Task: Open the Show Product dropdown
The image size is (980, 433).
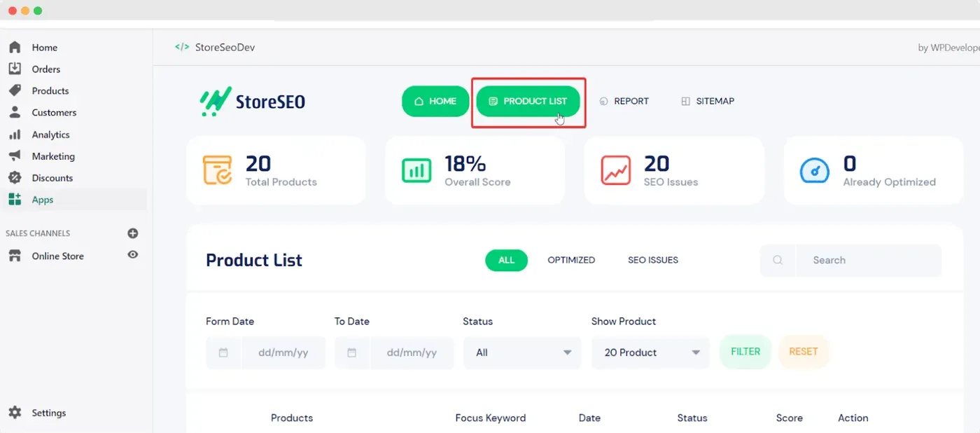Action: [x=650, y=352]
